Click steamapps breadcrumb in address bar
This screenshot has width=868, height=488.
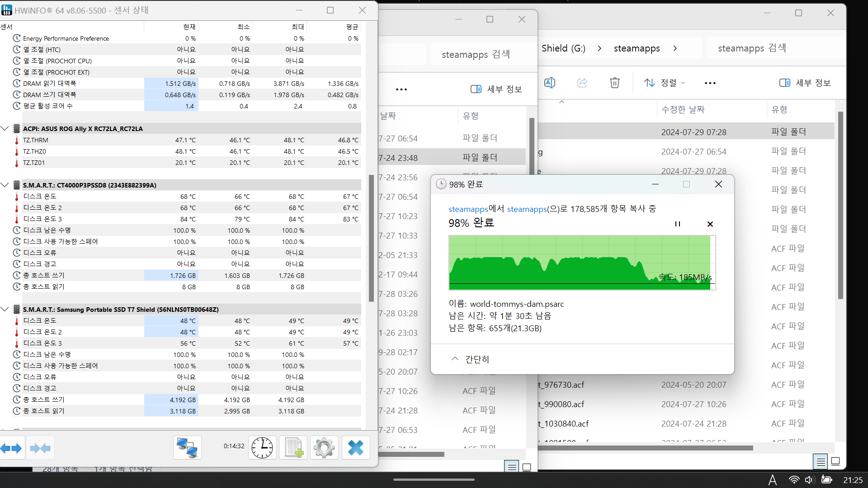pos(637,48)
